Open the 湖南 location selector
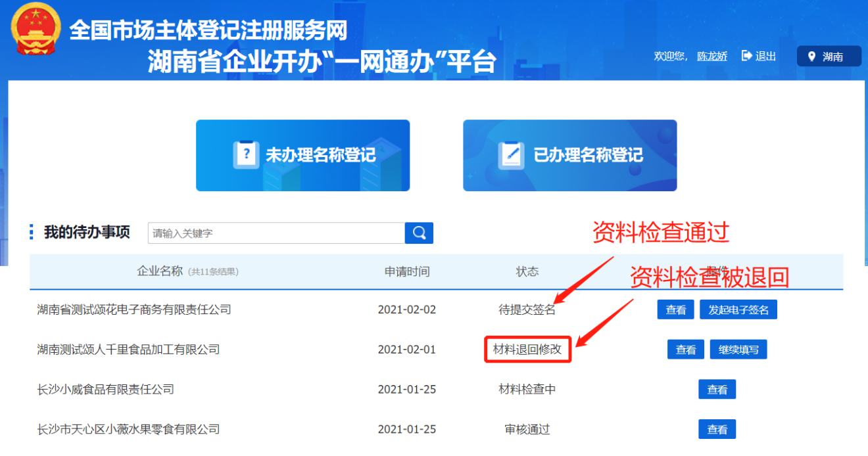The width and height of the screenshot is (868, 456). tap(829, 57)
